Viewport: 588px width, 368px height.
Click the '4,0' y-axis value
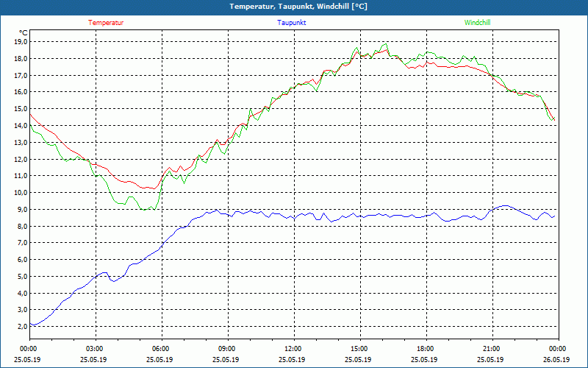(x=23, y=293)
